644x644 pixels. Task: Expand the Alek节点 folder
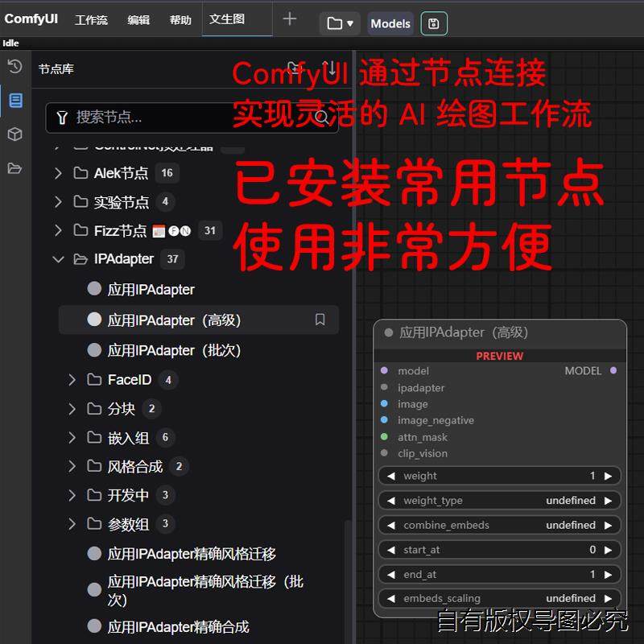tap(58, 173)
